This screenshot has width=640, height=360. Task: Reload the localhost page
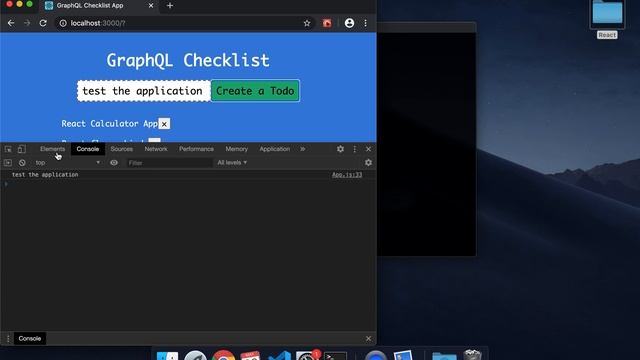tap(43, 23)
